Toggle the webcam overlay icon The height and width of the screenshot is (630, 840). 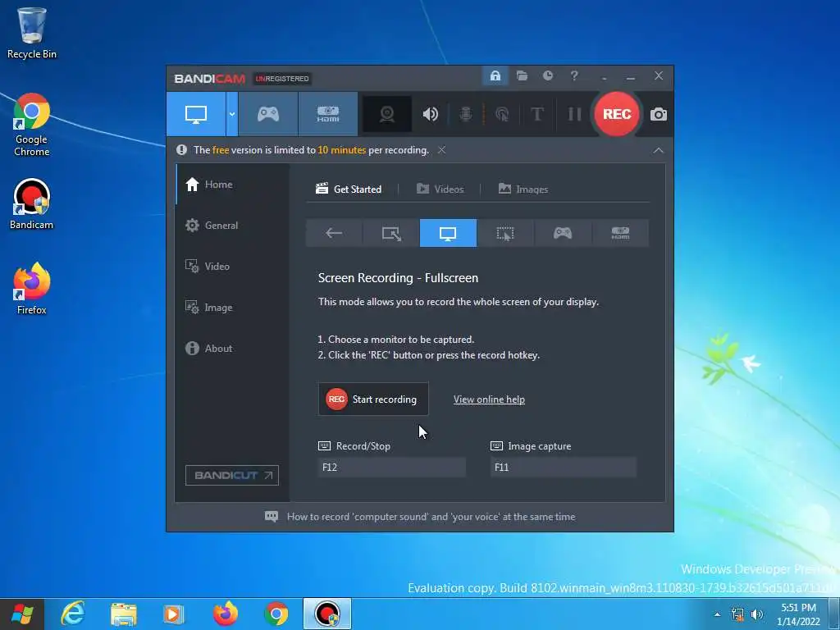coord(387,114)
